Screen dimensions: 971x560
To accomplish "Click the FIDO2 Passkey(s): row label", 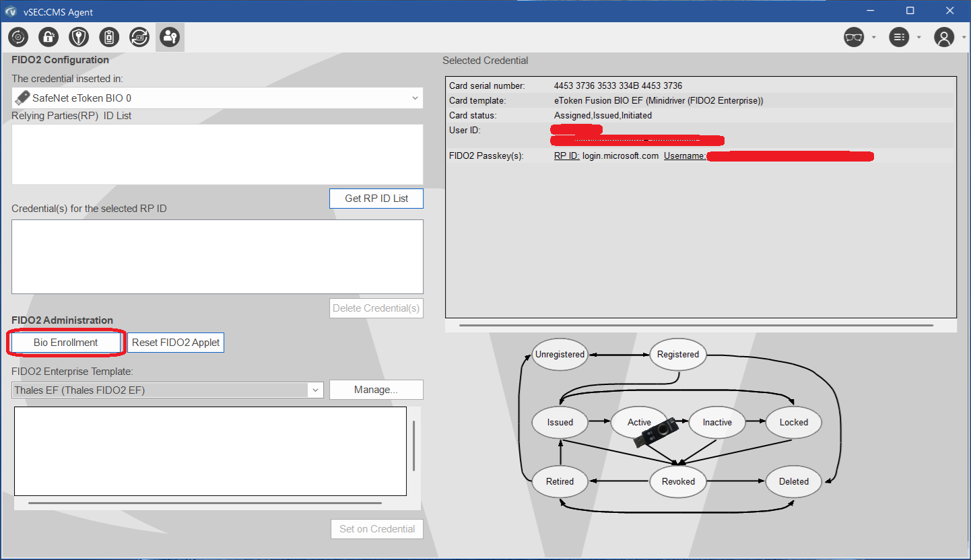I will tap(486, 156).
